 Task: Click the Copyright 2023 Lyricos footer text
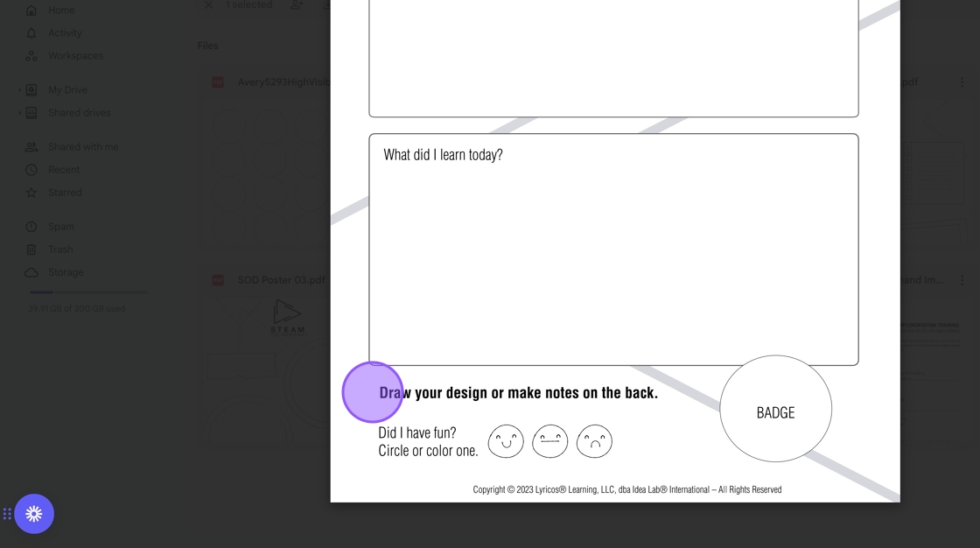(x=626, y=490)
